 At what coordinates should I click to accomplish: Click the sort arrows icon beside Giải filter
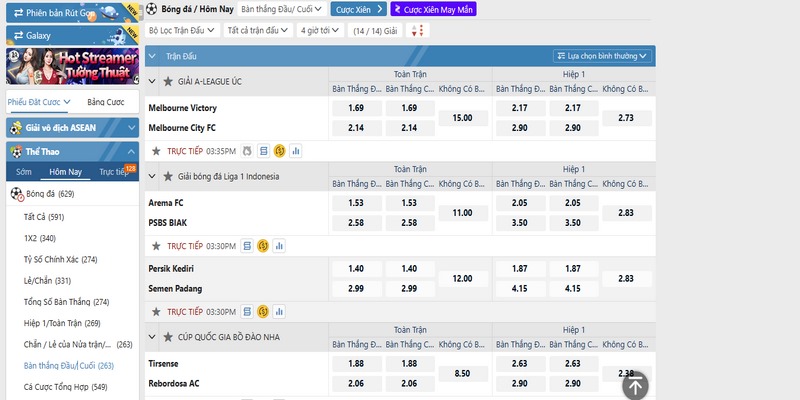(x=417, y=31)
